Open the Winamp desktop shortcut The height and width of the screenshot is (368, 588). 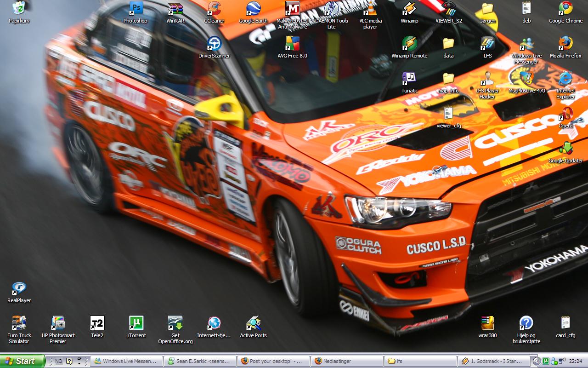[x=409, y=12]
